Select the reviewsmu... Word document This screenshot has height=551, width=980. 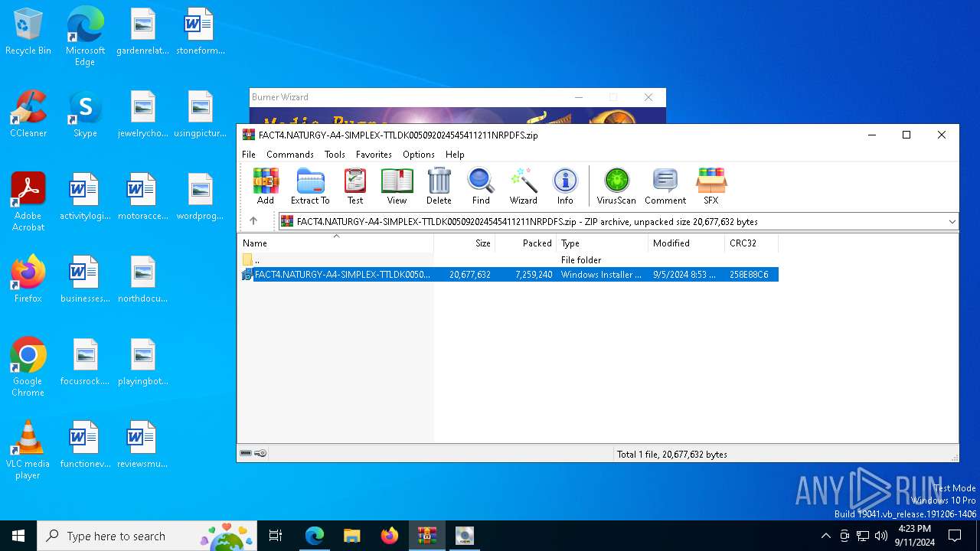[142, 445]
